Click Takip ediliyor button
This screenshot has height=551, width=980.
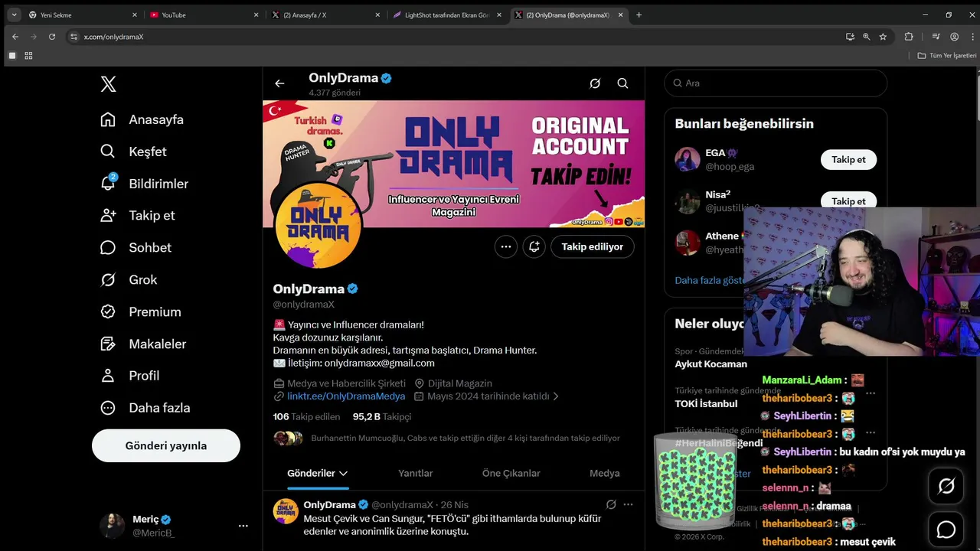coord(593,246)
